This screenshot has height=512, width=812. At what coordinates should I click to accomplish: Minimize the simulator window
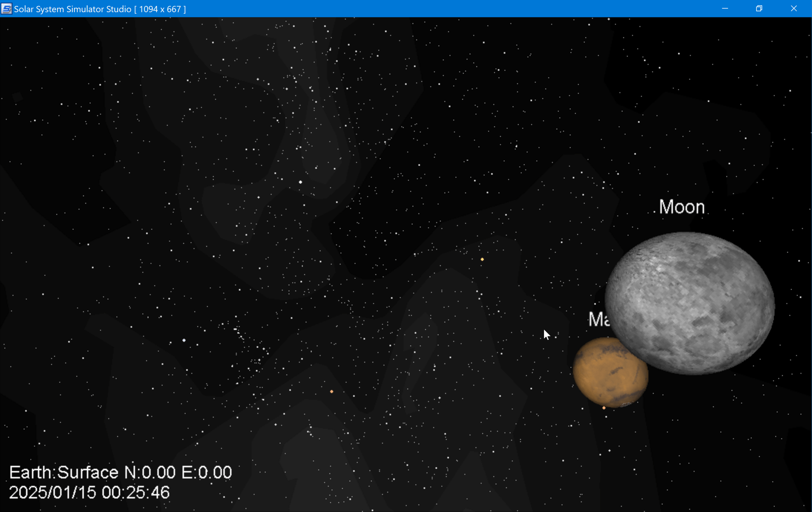coord(725,9)
